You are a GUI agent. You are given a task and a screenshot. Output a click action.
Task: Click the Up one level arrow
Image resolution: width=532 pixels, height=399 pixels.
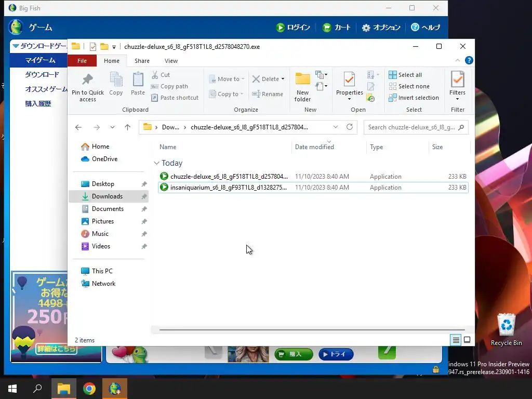(128, 127)
